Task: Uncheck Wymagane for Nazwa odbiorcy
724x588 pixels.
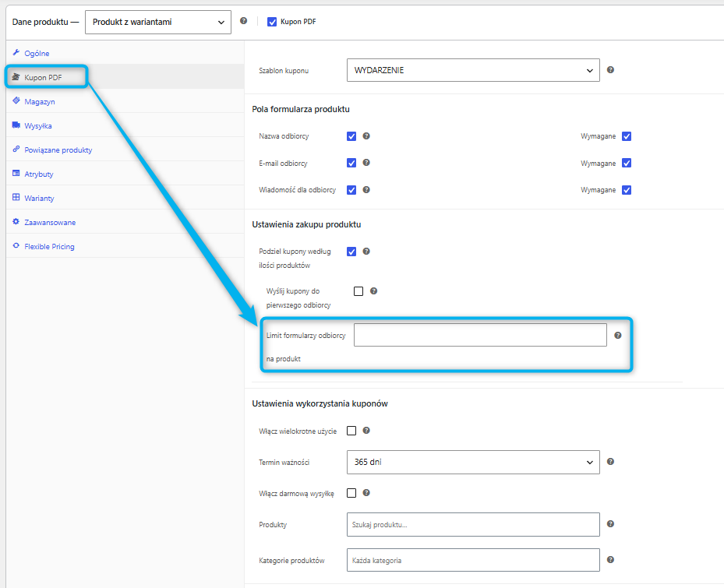Action: pos(627,136)
